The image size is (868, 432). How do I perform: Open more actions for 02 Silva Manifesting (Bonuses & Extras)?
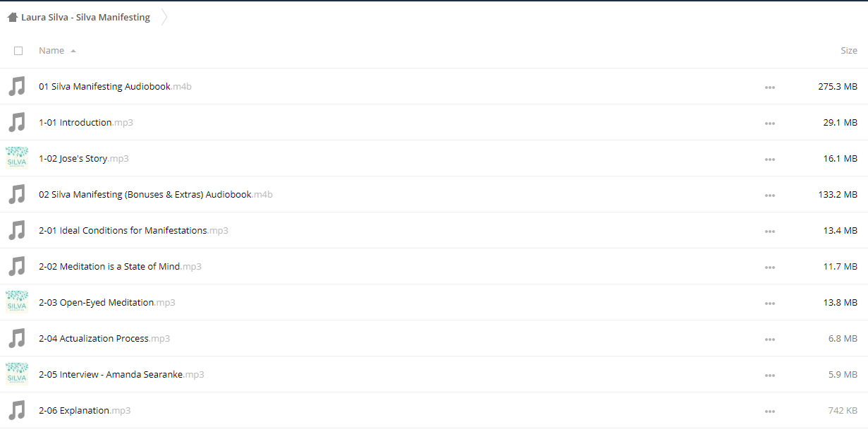pyautogui.click(x=769, y=196)
